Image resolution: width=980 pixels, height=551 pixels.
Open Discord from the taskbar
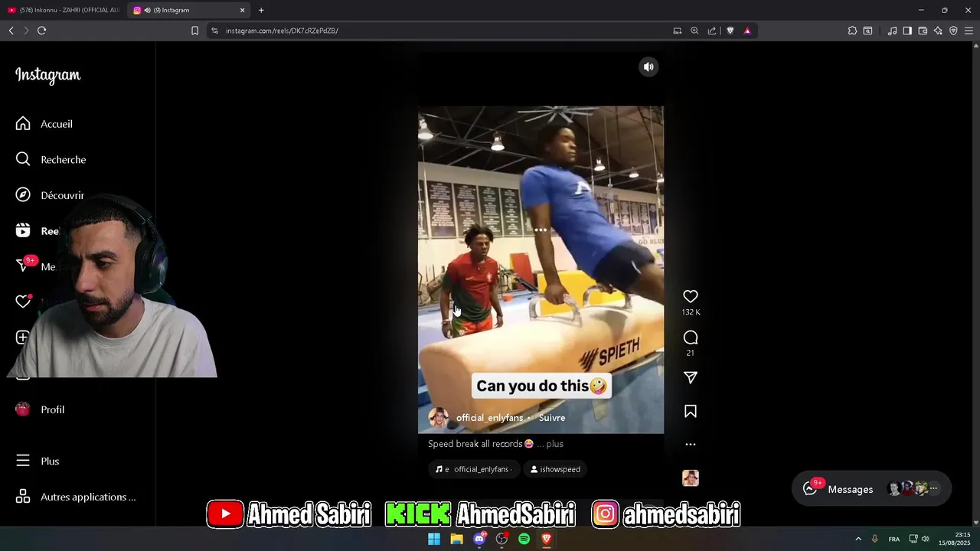[479, 539]
